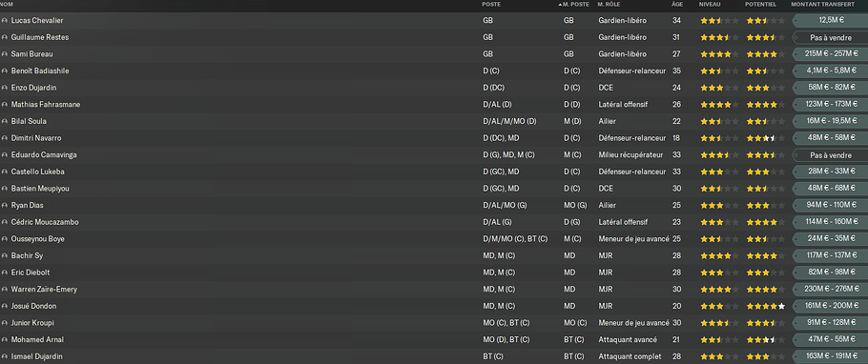Open Junior Kroupi player profile
868x364 pixels.
[x=32, y=323]
